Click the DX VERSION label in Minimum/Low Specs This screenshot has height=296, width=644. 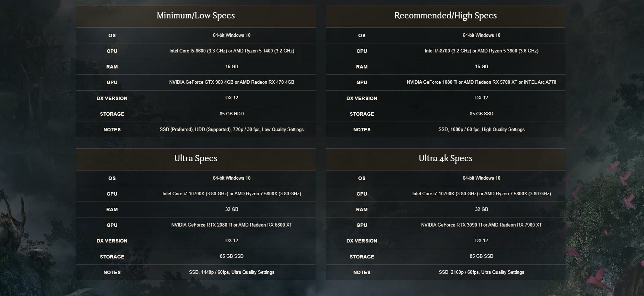pos(112,98)
